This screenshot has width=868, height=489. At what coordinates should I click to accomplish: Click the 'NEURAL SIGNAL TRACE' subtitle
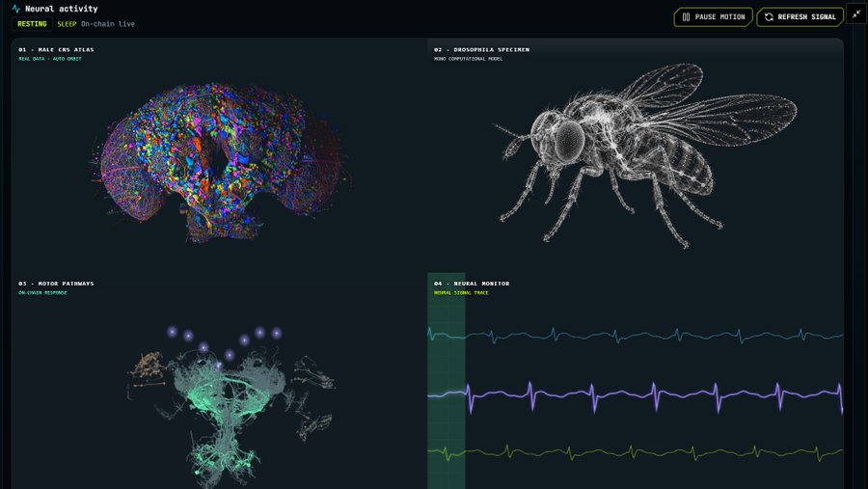pos(461,292)
